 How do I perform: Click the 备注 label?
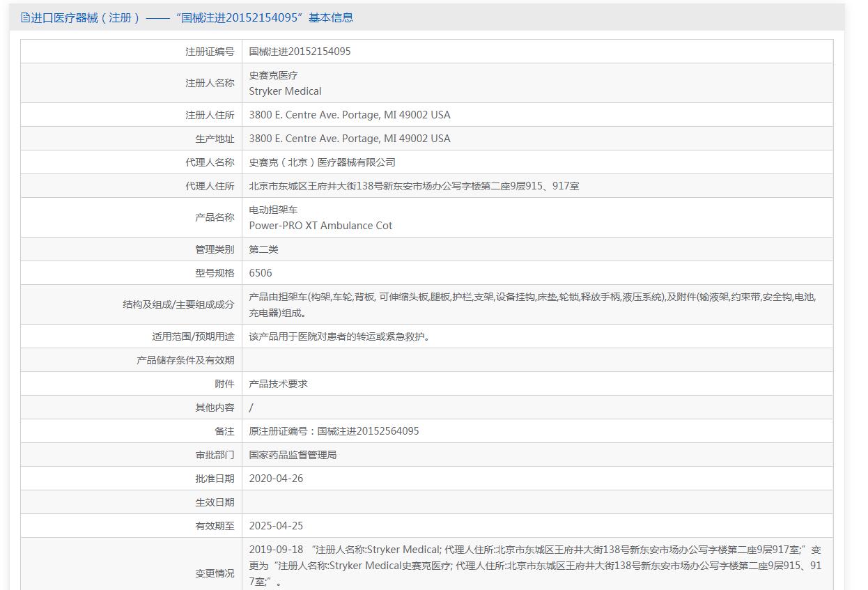click(x=224, y=431)
